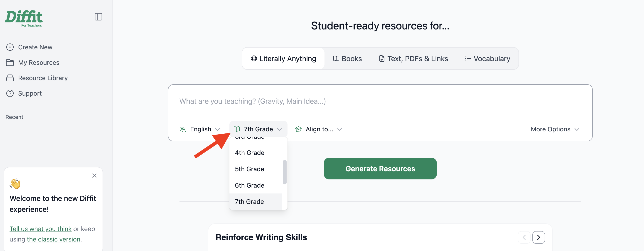Click the My Resources folder icon
644x251 pixels.
[10, 63]
